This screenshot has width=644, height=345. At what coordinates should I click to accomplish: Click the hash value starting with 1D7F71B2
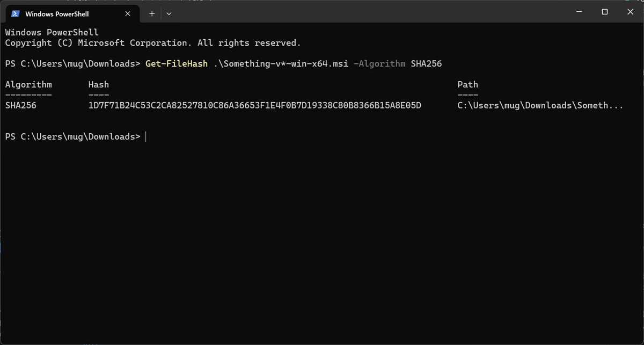[254, 105]
